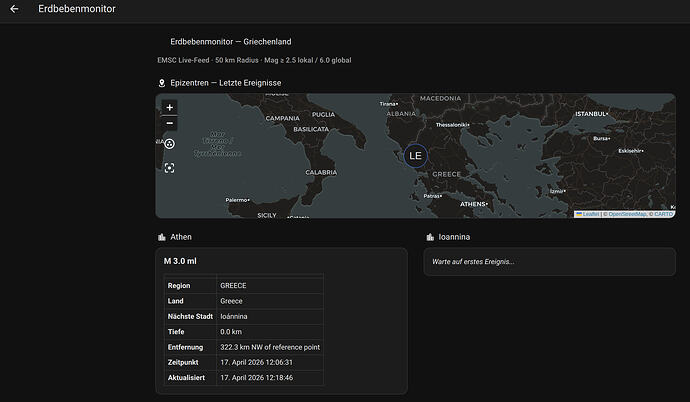
Task: Click the Epizentren — Letzte Ereignisse heading
Action: pos(226,83)
